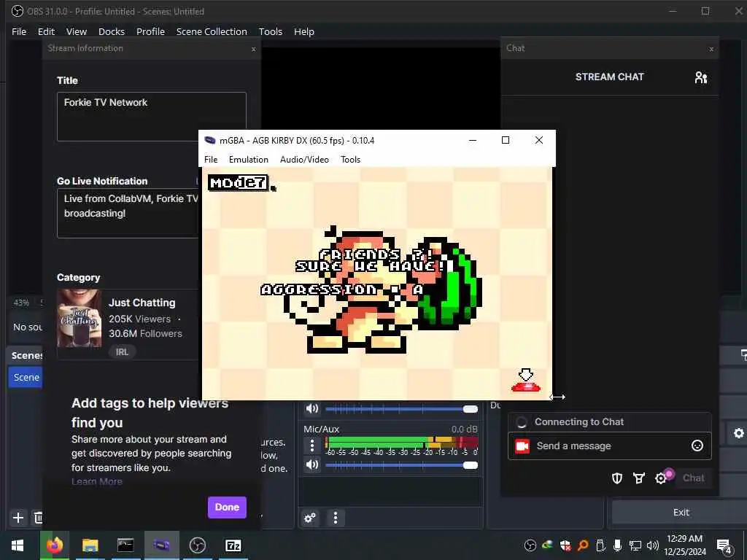The image size is (747, 560).
Task: Switch to mGBA taskbar icon
Action: click(161, 545)
